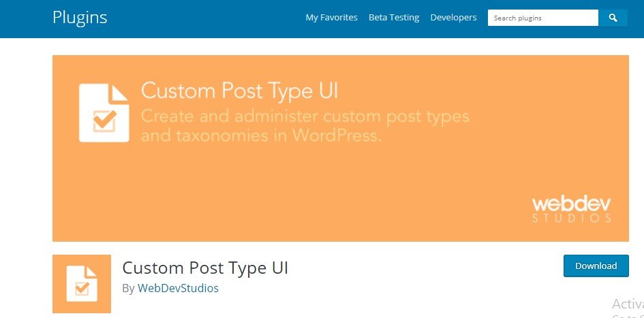The image size is (644, 318).
Task: Click the checkmark in the small plugin icon
Action: [x=82, y=288]
